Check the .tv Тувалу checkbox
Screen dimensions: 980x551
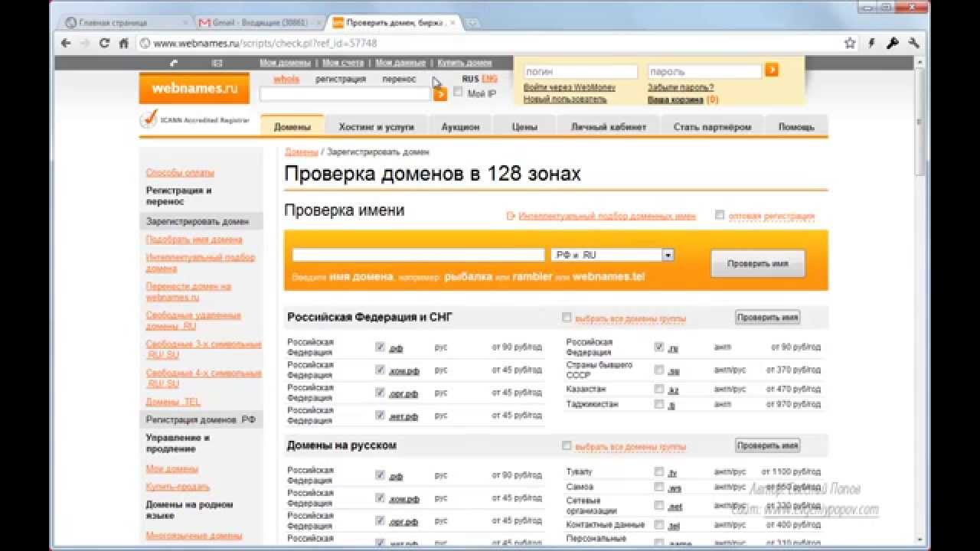(659, 472)
